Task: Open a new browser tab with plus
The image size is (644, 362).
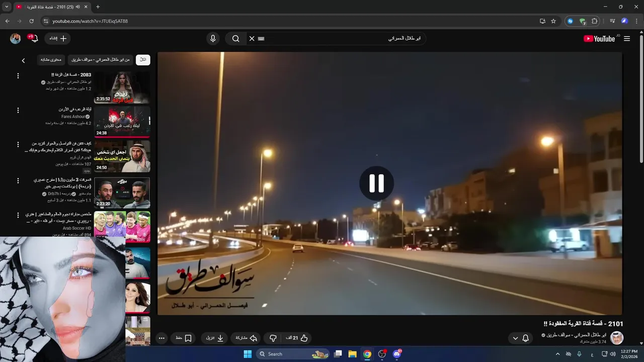Action: tap(98, 7)
